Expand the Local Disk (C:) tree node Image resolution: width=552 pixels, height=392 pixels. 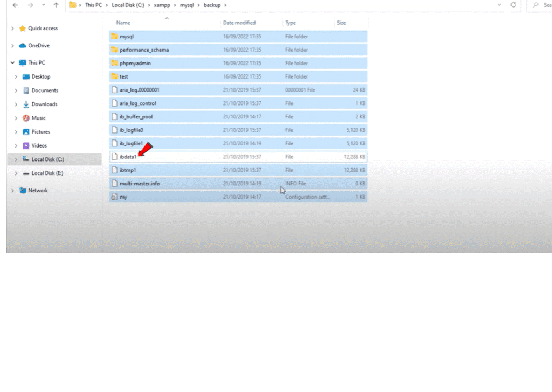pos(16,159)
